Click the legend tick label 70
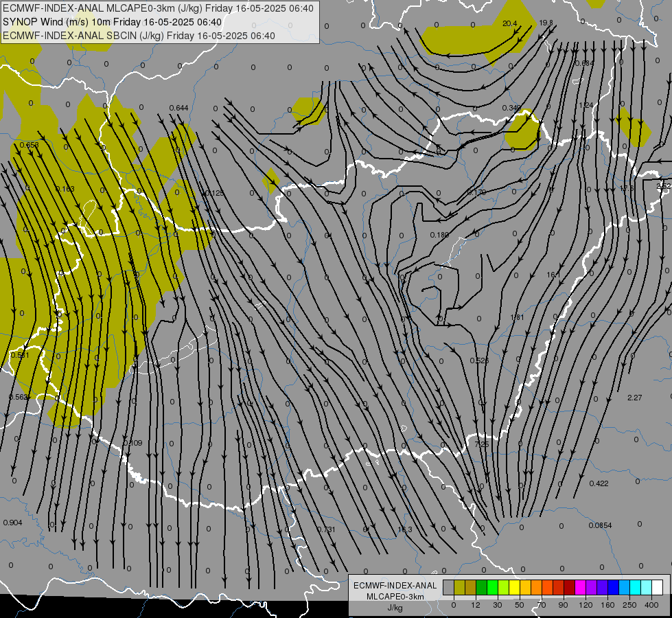Image resolution: width=672 pixels, height=618 pixels. click(x=542, y=605)
